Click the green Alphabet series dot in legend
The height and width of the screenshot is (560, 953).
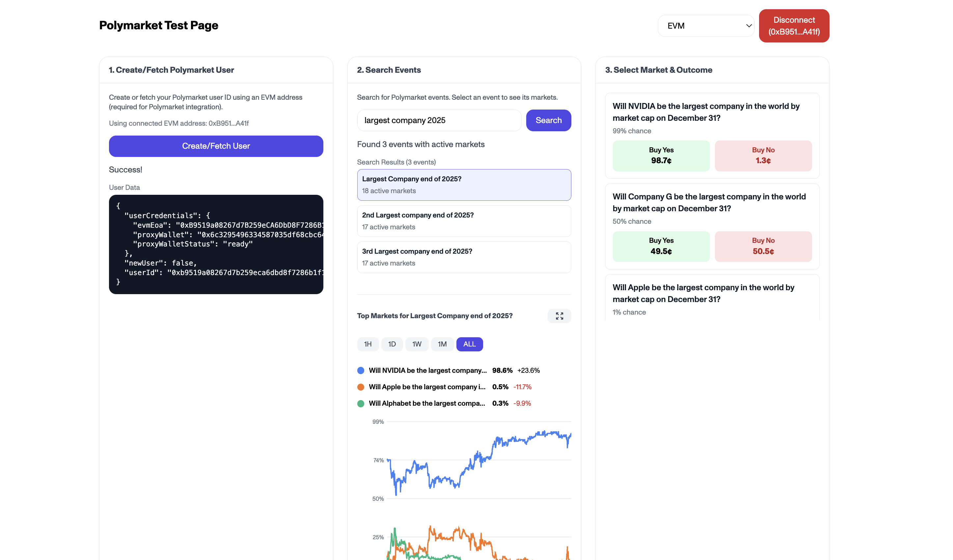point(361,403)
